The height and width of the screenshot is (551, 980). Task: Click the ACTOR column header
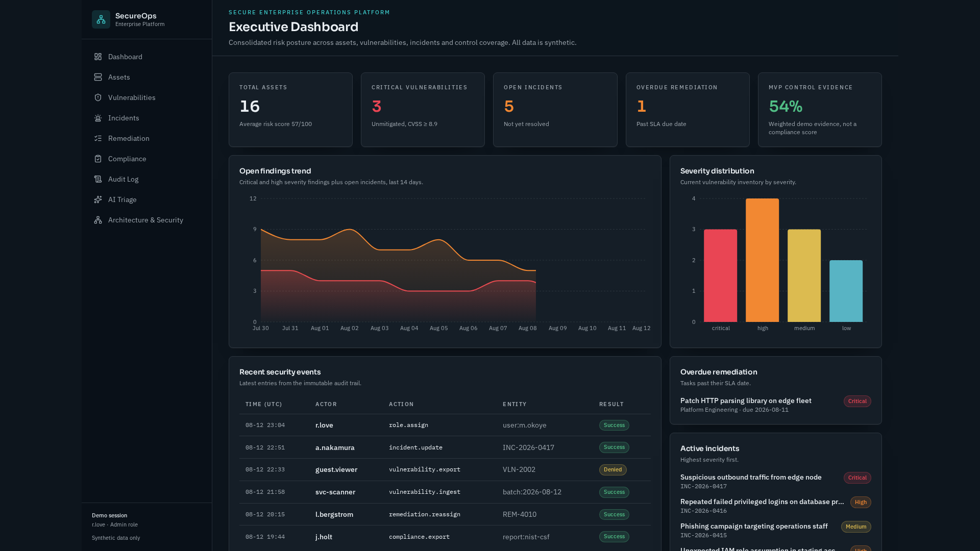click(x=326, y=404)
